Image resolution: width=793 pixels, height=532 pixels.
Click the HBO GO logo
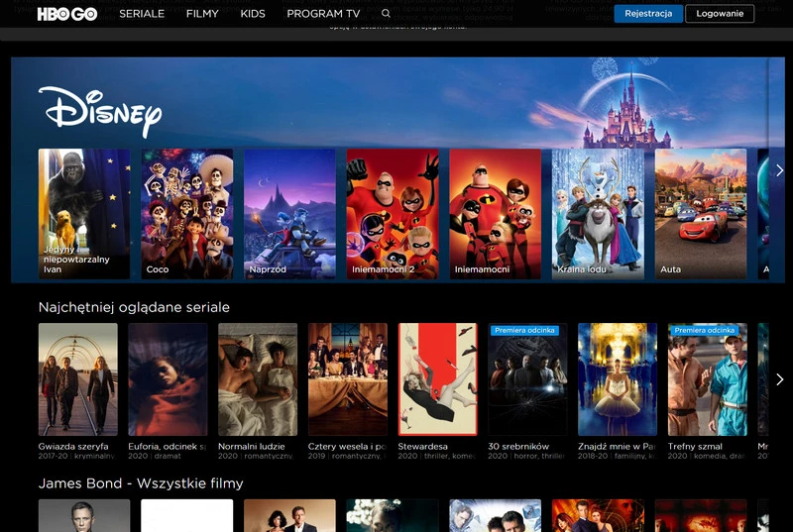pos(66,14)
